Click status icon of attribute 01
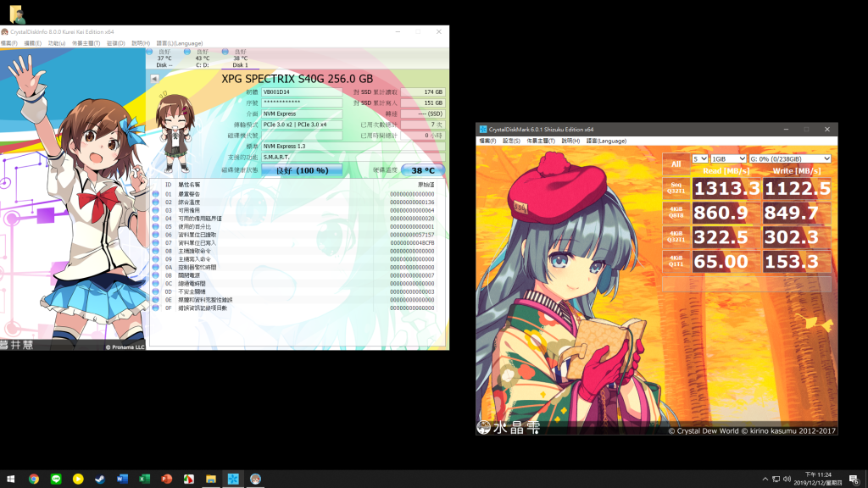Image resolution: width=868 pixels, height=488 pixels. (156, 194)
